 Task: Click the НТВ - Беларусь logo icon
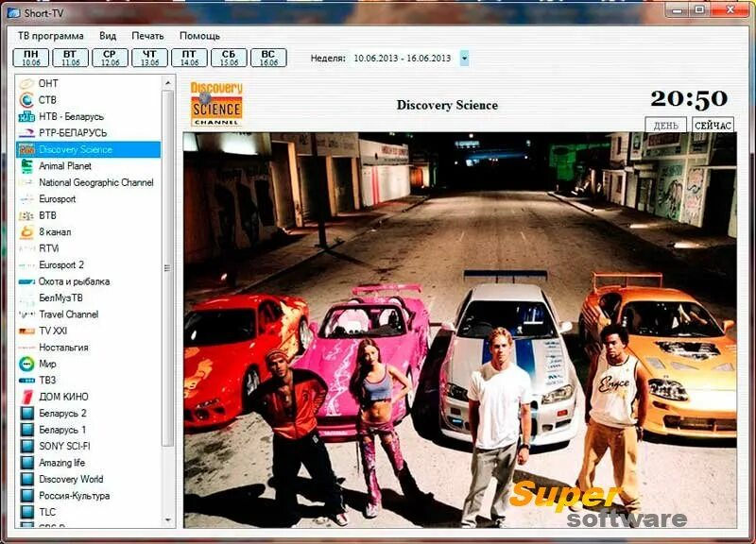click(26, 116)
